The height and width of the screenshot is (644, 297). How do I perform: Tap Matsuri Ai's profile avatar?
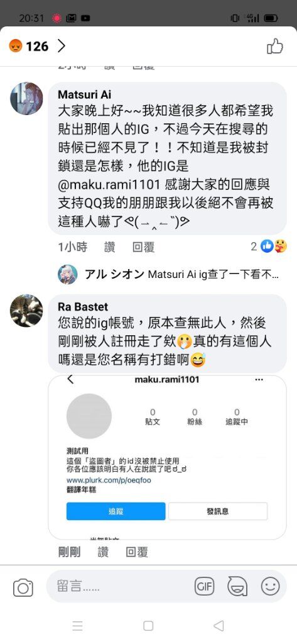pyautogui.click(x=26, y=98)
